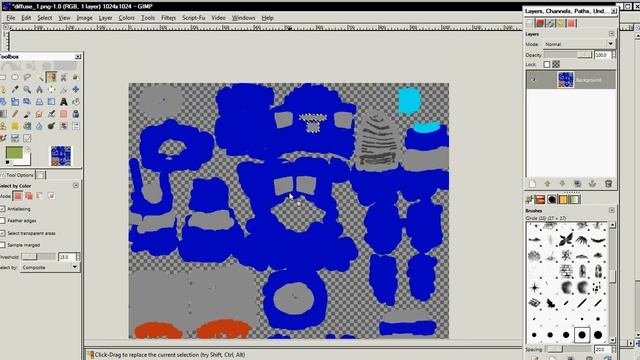Click the Brushes panel vertical scrollbar
This screenshot has width=640, height=360.
click(x=612, y=282)
